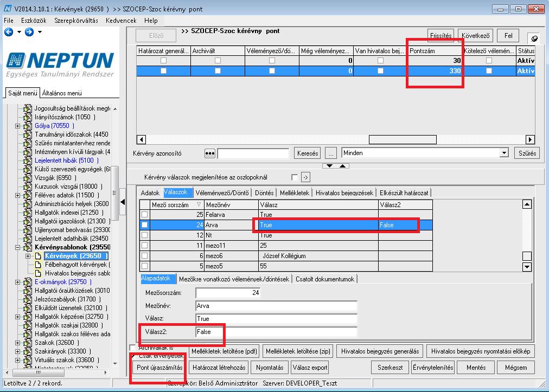Expand the Gólya (70550) tree node

click(17, 126)
